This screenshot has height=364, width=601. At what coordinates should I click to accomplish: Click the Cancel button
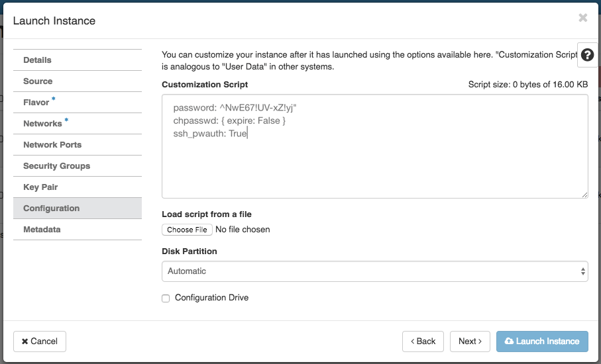pyautogui.click(x=40, y=341)
